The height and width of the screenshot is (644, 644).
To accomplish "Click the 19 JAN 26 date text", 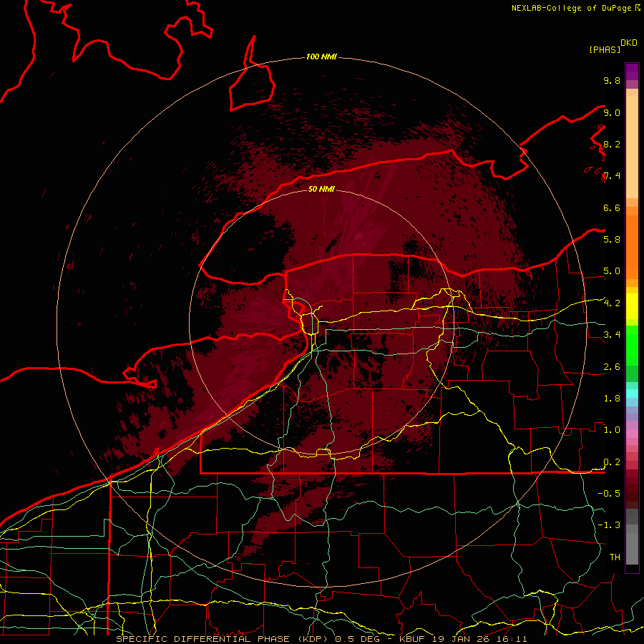I will tap(462, 639).
